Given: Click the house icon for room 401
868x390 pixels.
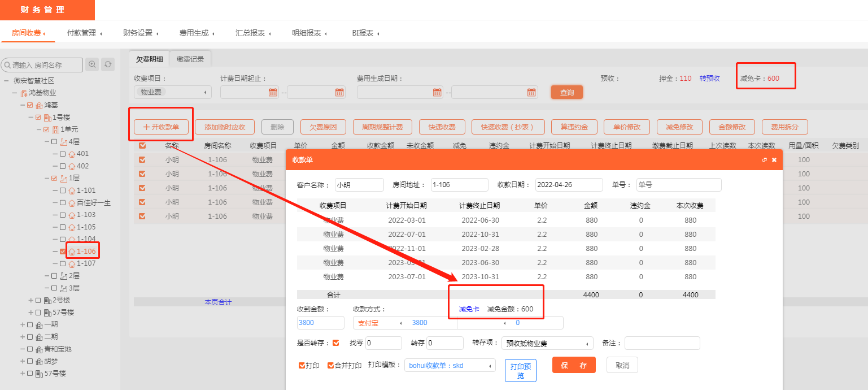Looking at the screenshot, I should pyautogui.click(x=72, y=154).
